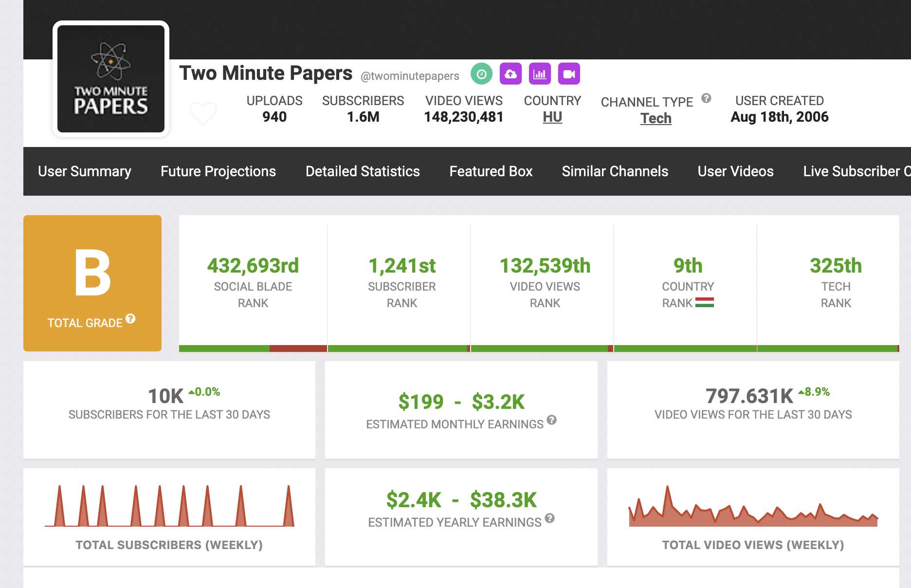
Task: Follow the Tech channel type link
Action: pyautogui.click(x=656, y=118)
